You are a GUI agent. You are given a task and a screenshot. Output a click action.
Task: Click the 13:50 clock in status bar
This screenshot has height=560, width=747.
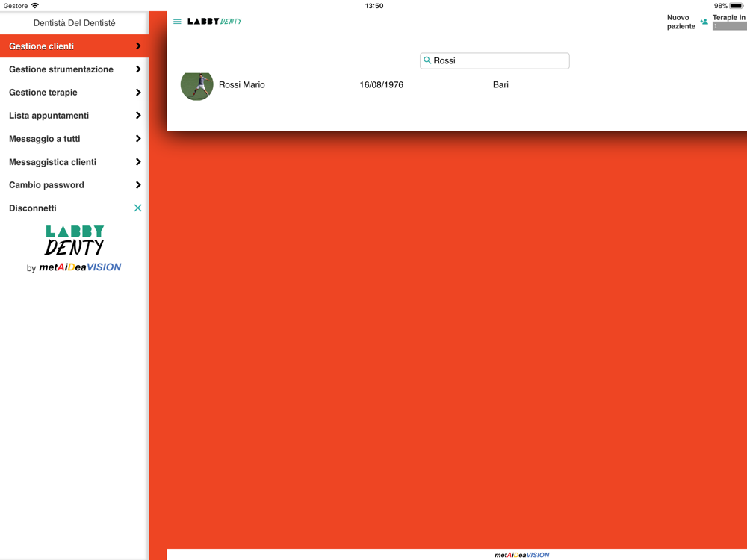[374, 6]
